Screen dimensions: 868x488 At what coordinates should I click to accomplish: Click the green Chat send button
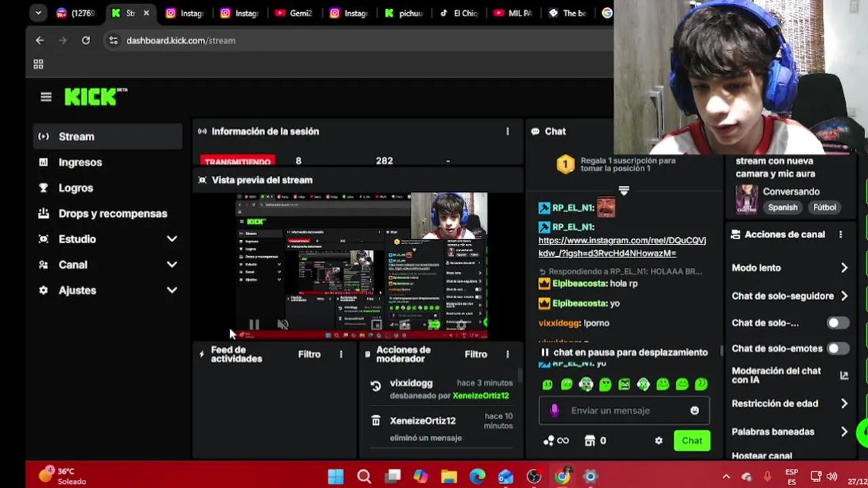point(692,441)
